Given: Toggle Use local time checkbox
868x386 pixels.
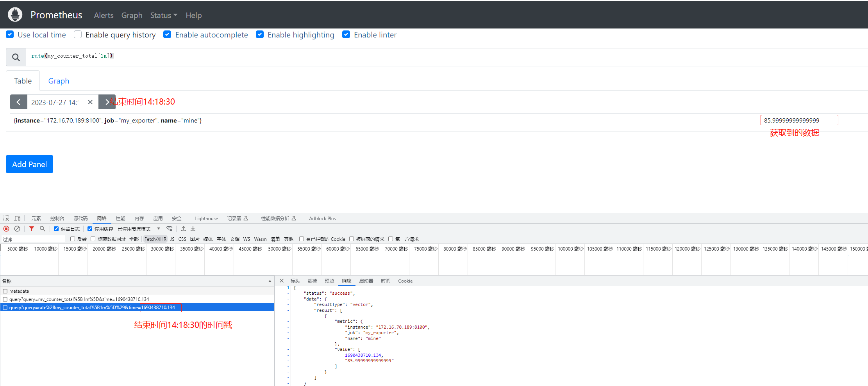Looking at the screenshot, I should click(x=10, y=34).
